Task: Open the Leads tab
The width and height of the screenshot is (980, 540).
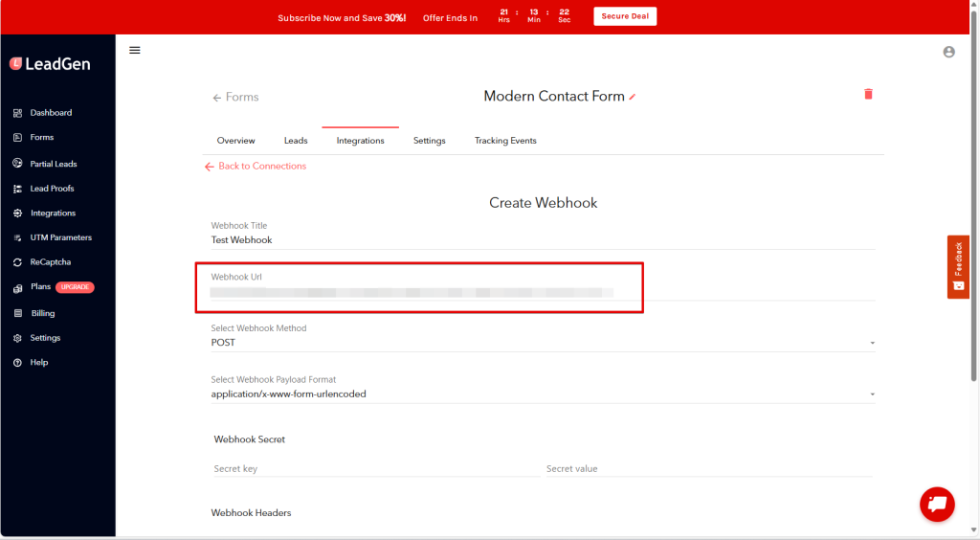Action: (296, 141)
